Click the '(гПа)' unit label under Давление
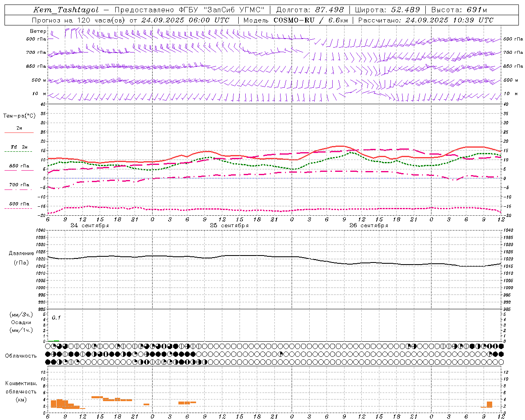The width and height of the screenshot is (525, 420). (x=21, y=263)
